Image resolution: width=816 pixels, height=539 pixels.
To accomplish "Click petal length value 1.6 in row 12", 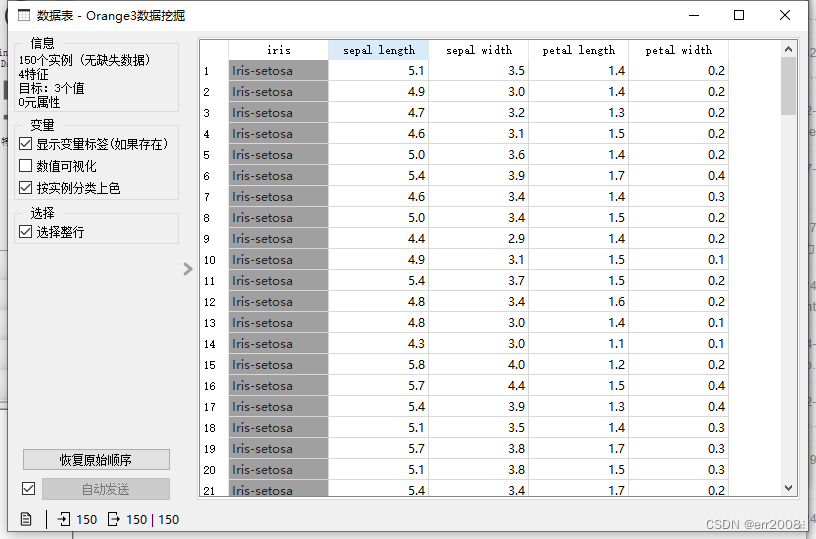I will 578,302.
